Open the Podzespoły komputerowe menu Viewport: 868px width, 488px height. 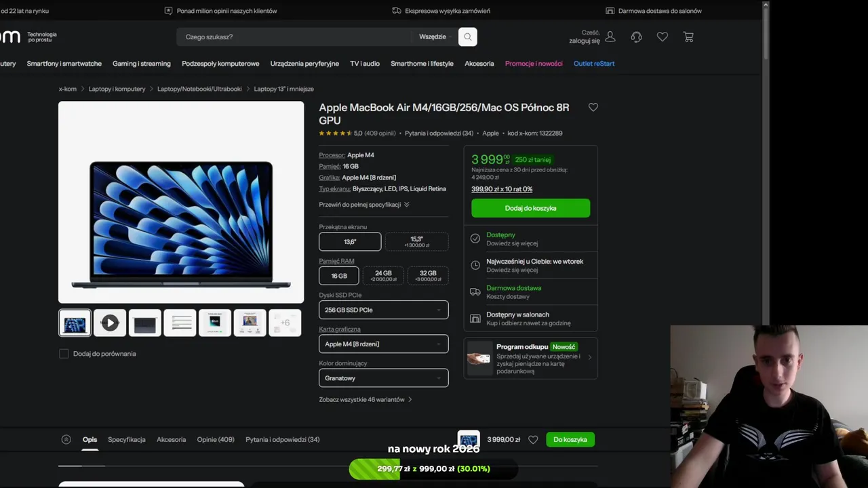click(220, 64)
